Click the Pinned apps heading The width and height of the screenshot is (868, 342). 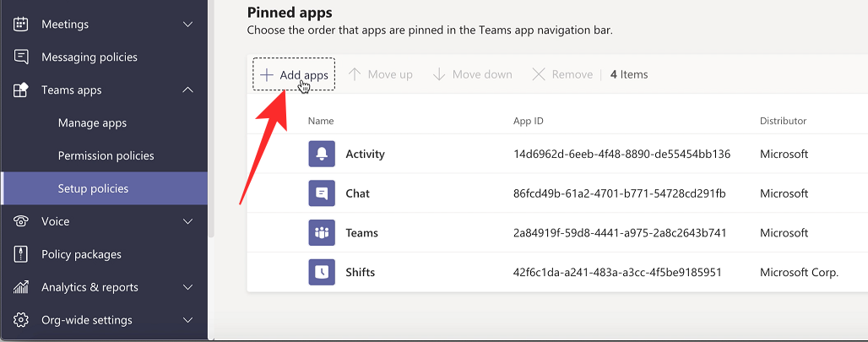point(290,12)
